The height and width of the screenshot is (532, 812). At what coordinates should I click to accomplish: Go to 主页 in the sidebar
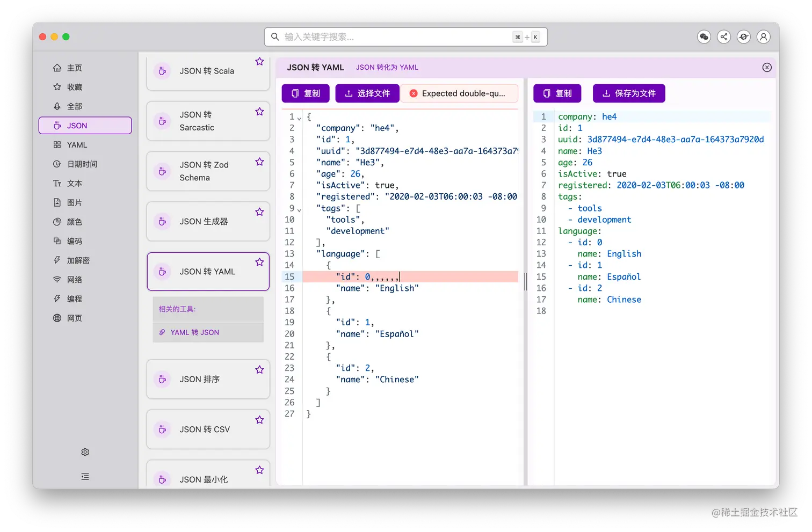point(85,68)
